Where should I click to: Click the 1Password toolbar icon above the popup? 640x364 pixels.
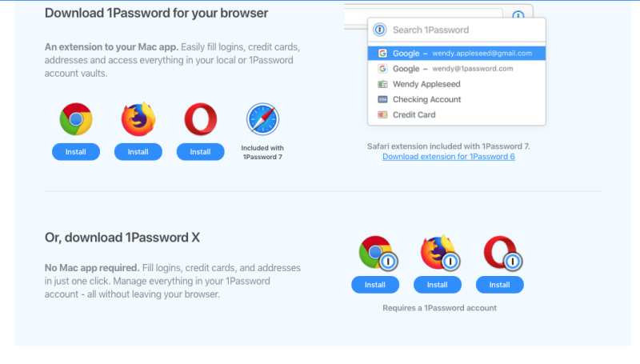click(518, 15)
